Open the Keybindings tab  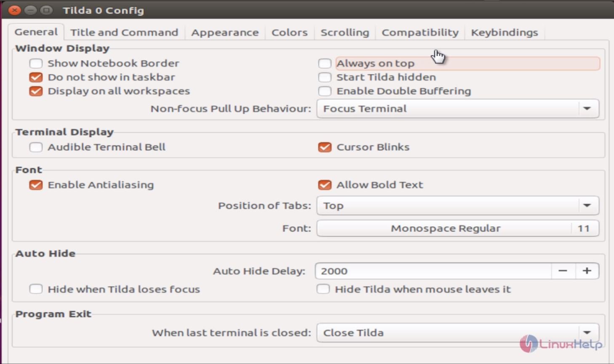click(505, 32)
